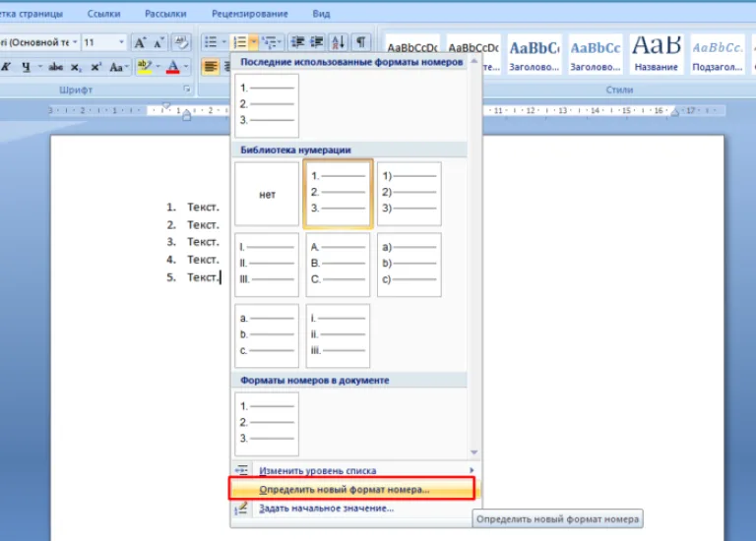
Task: Collapse the numbering dropdown arrow
Action: 253,42
